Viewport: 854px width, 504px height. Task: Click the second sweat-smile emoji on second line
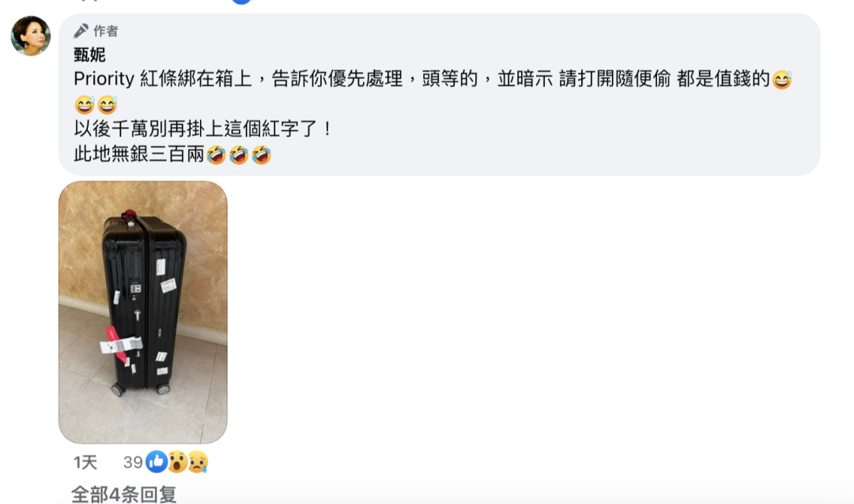click(x=108, y=104)
